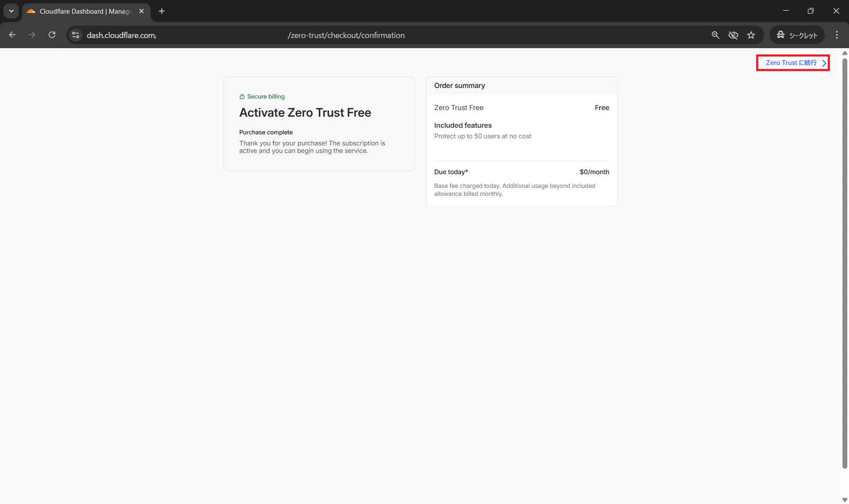Click 'Protect up to 50 users at no cost'
The width and height of the screenshot is (849, 504).
482,136
